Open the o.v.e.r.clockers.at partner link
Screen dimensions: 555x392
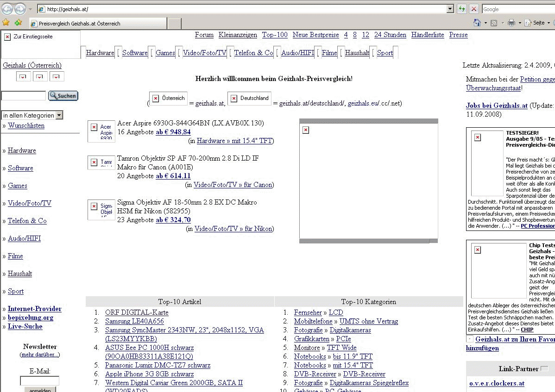497,383
